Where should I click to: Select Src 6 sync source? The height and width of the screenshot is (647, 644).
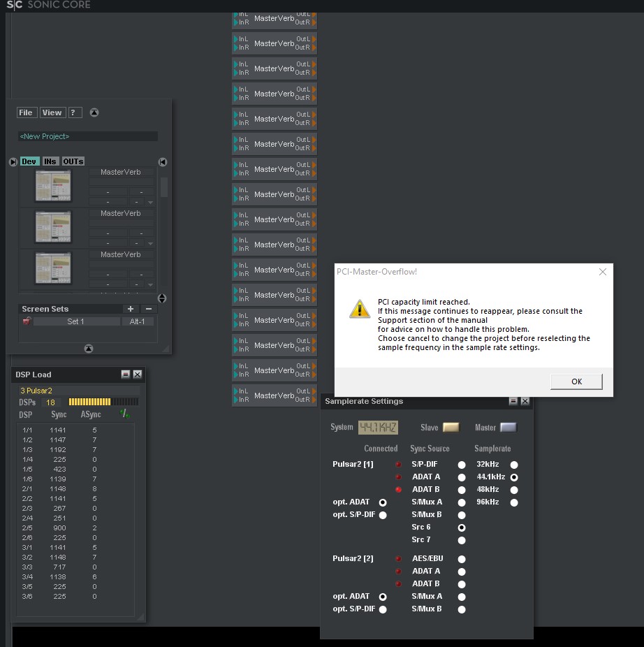point(462,528)
